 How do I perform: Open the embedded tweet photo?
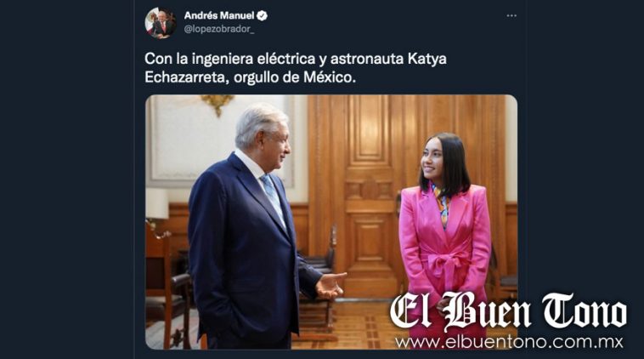(x=331, y=222)
